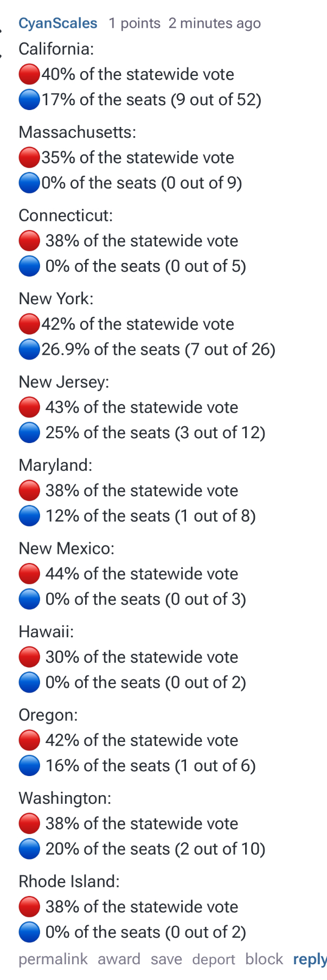The width and height of the screenshot is (327, 980).
Task: Click the blue circle beside California's 17% seats
Action: click(x=29, y=100)
